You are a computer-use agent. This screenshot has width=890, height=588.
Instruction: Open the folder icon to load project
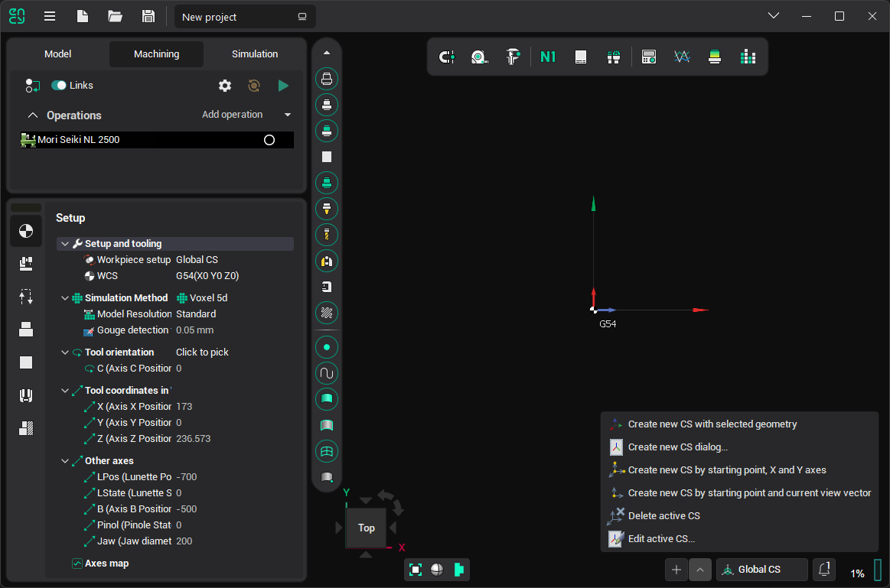coord(116,16)
